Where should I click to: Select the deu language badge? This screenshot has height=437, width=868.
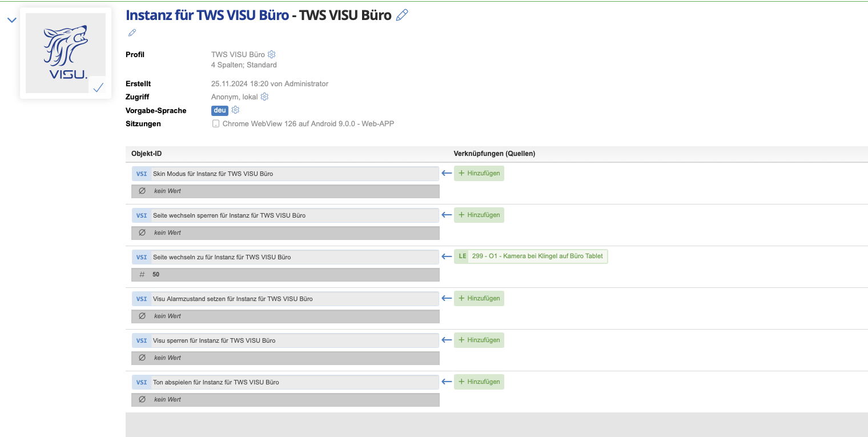(220, 110)
